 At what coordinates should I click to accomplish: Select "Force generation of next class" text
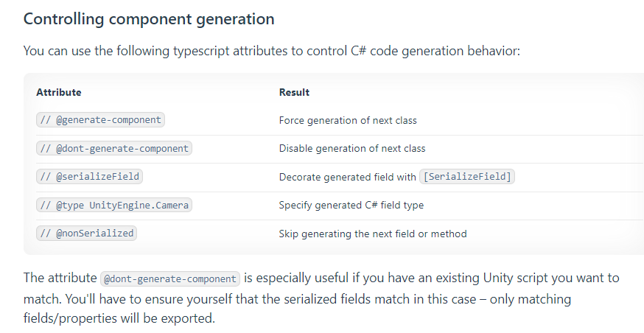[348, 120]
